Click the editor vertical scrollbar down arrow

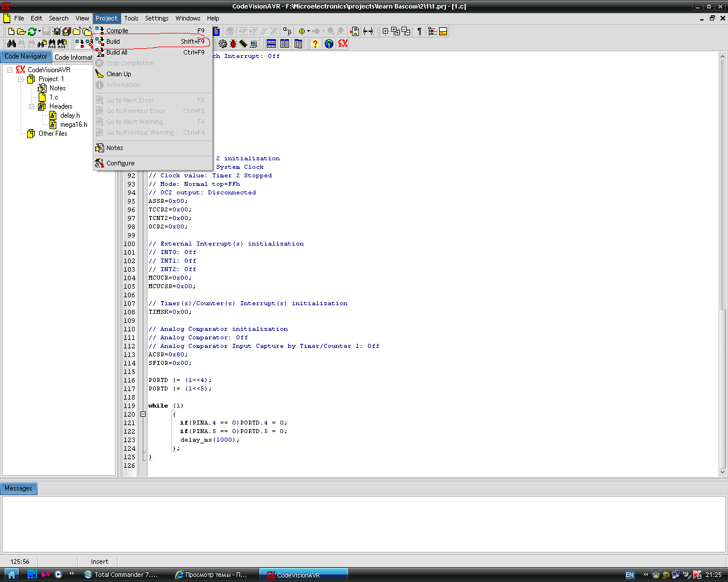(722, 472)
